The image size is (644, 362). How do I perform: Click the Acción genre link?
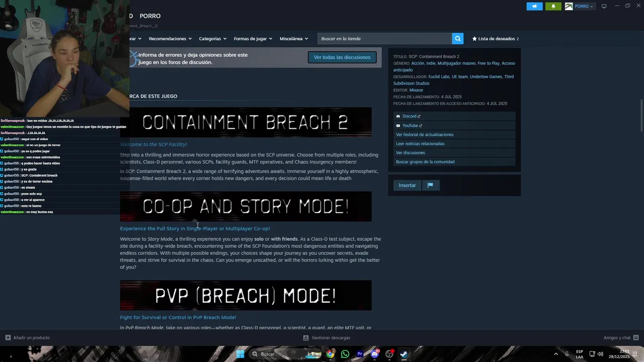point(418,63)
